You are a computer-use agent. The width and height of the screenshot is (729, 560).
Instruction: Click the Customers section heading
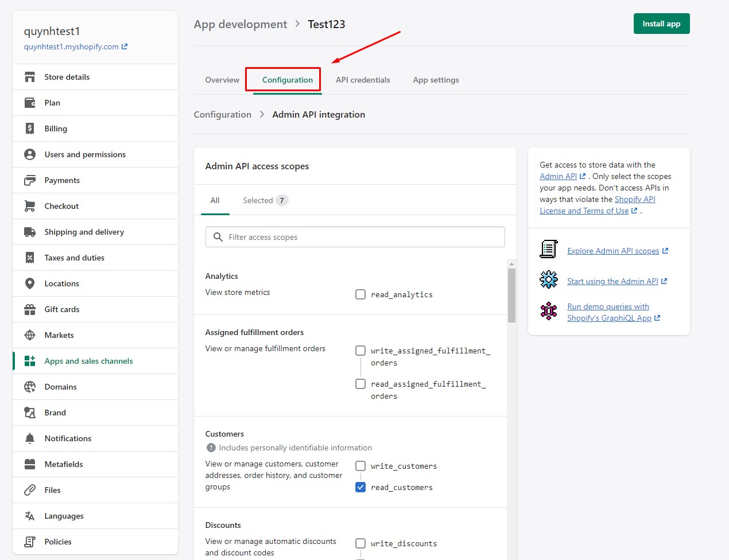(224, 434)
